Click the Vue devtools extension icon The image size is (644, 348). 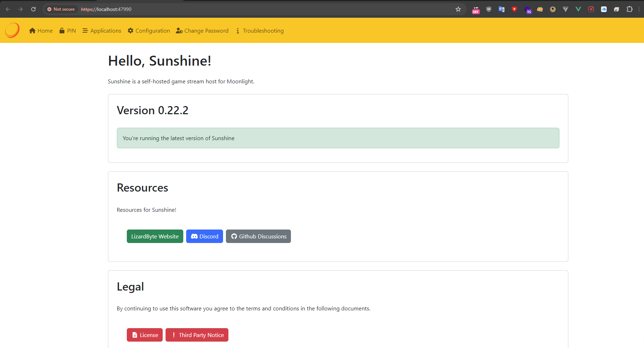tap(578, 9)
